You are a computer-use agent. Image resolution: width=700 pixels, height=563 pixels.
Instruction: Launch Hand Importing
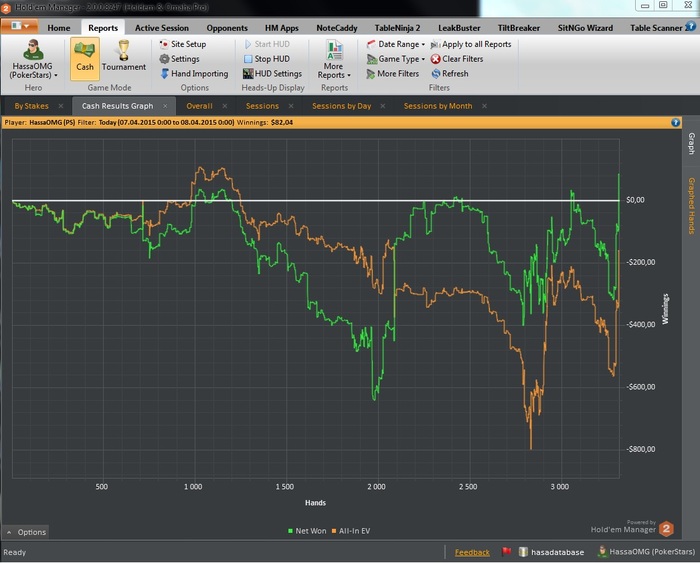point(198,74)
